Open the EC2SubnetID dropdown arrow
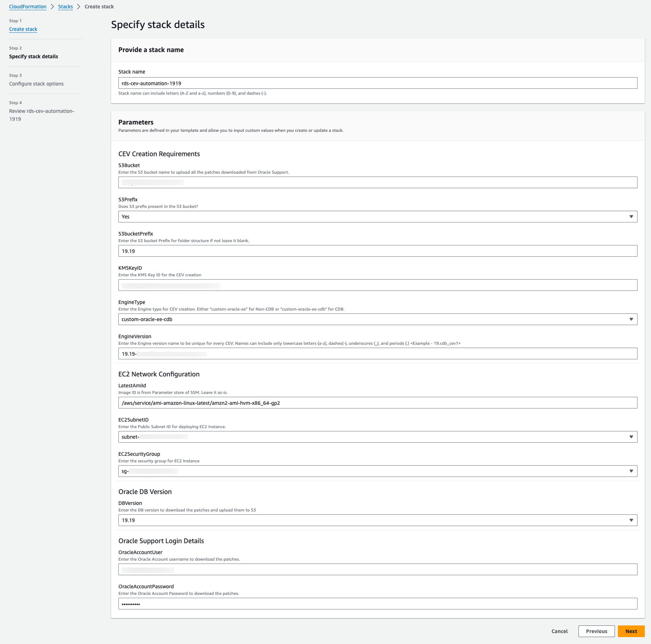 coord(631,437)
